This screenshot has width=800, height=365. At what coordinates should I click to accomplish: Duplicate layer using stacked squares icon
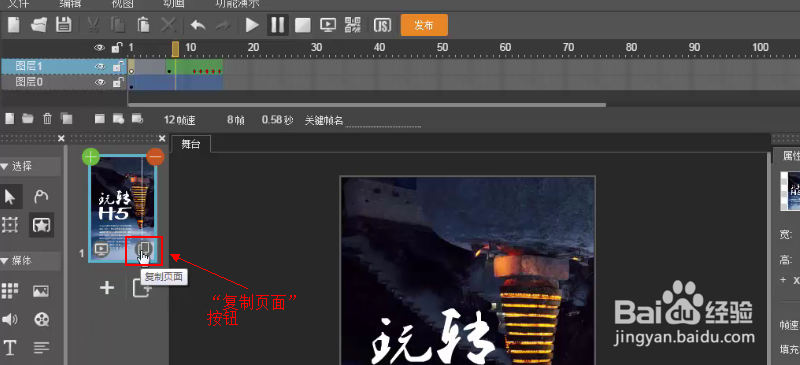pyautogui.click(x=66, y=119)
